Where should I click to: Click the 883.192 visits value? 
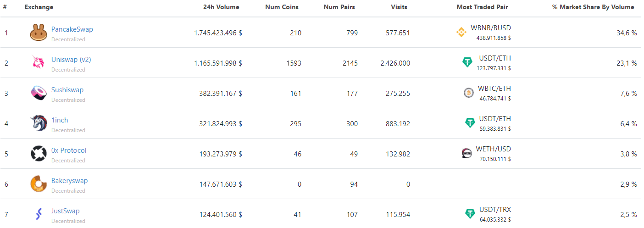coord(398,124)
